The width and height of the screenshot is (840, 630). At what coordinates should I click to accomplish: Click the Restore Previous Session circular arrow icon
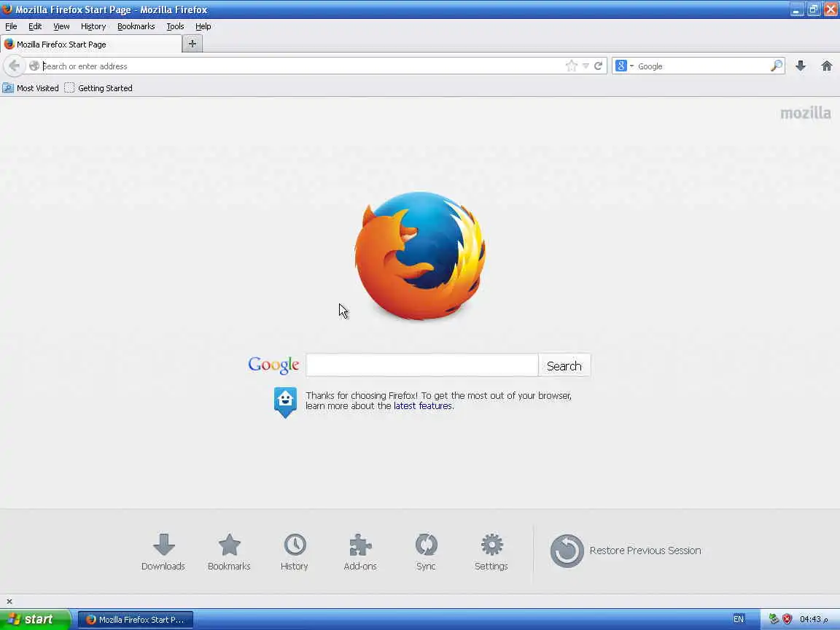(x=567, y=551)
